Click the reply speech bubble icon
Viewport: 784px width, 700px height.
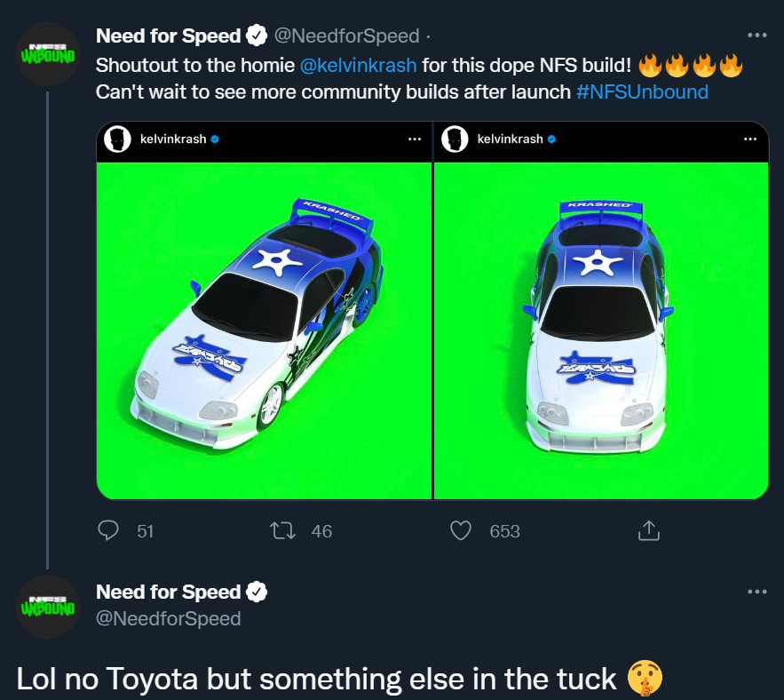pos(108,530)
